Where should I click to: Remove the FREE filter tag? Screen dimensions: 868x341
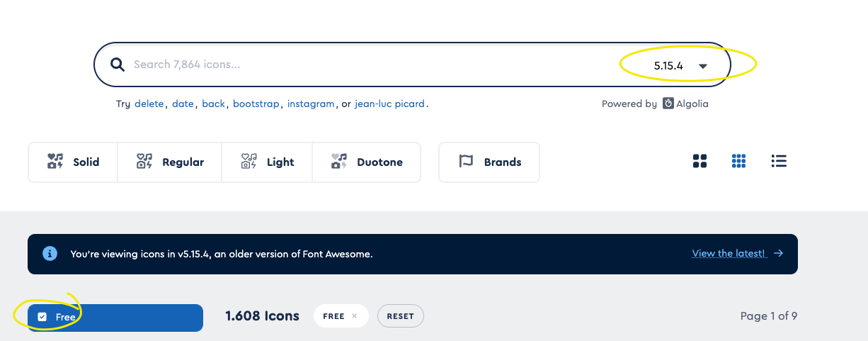click(x=354, y=316)
